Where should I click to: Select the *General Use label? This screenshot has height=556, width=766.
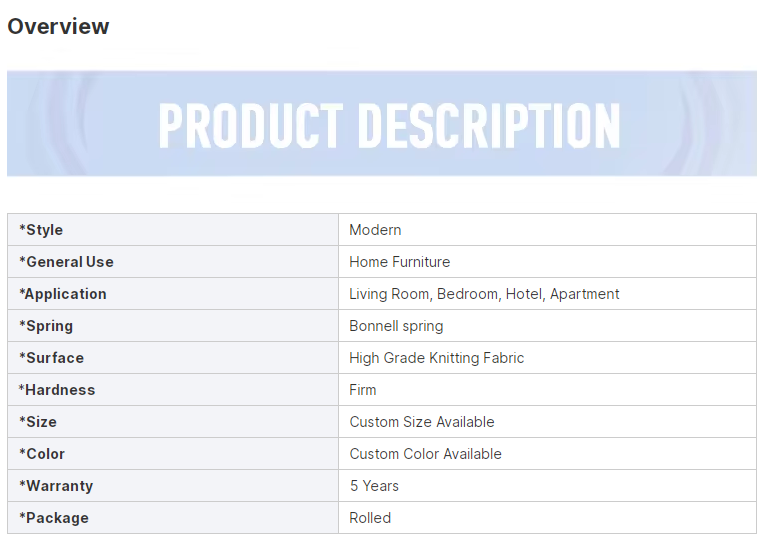click(x=66, y=262)
